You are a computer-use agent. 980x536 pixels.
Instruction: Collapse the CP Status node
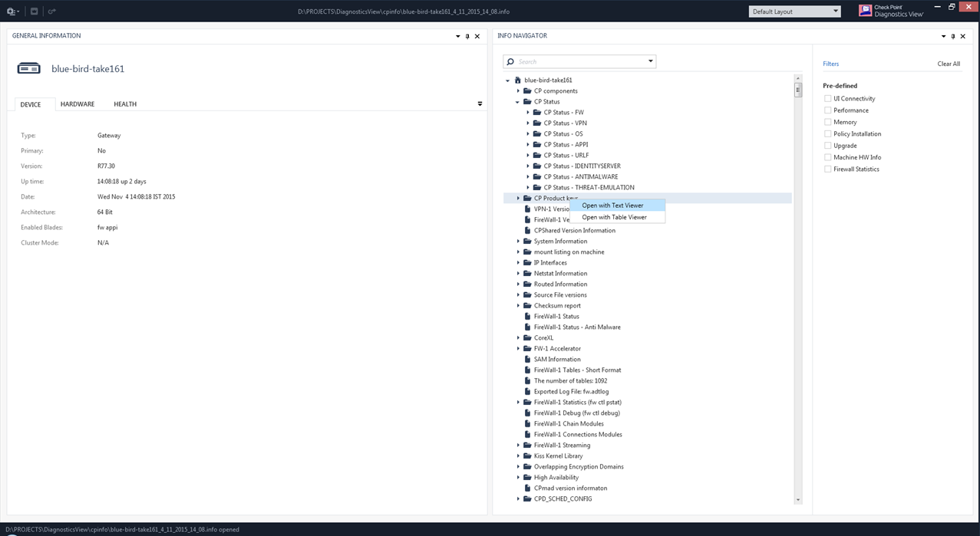pos(518,102)
